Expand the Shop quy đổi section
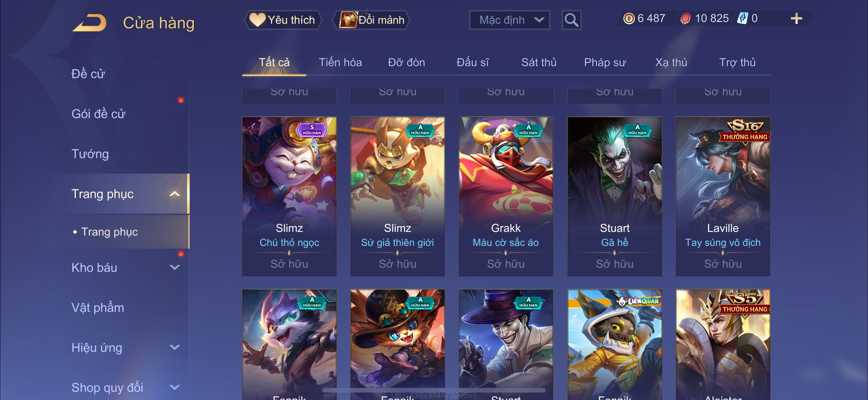Screen dimensions: 868x400 (174, 388)
